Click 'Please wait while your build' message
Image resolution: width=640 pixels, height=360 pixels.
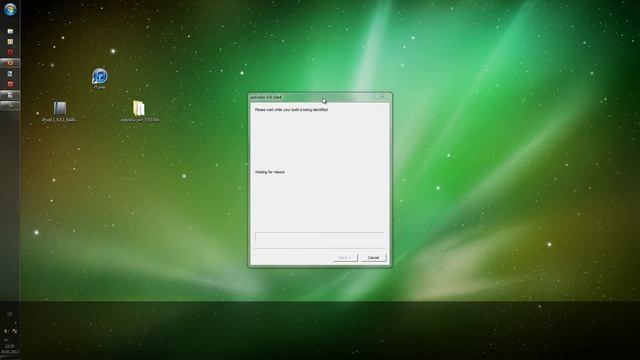[291, 110]
